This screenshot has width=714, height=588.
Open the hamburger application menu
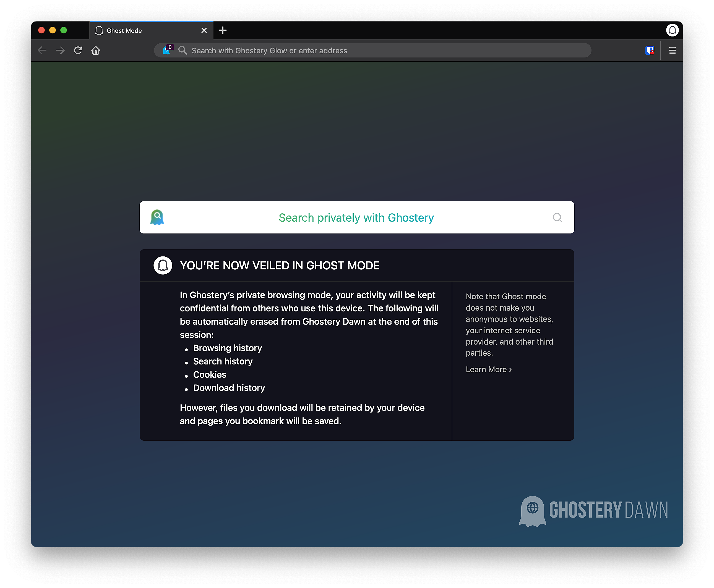(672, 51)
